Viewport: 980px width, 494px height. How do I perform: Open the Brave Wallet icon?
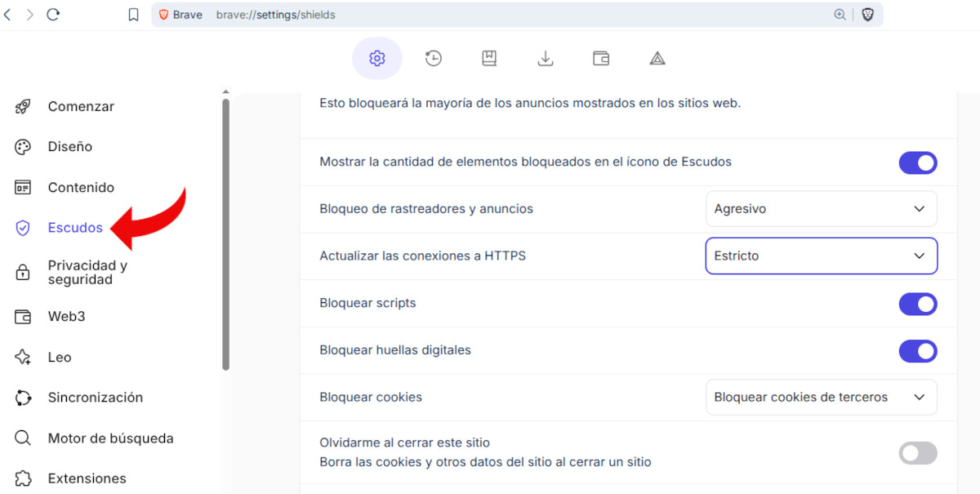[x=601, y=58]
